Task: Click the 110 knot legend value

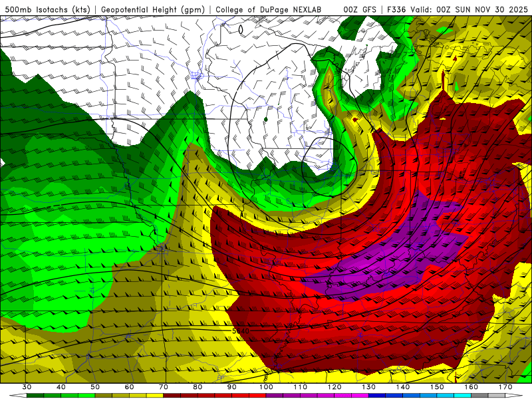Action: pyautogui.click(x=301, y=387)
